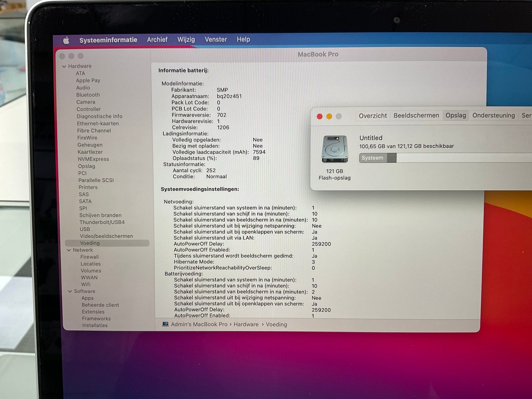Open the Archief menu
The width and height of the screenshot is (532, 399).
(x=157, y=40)
